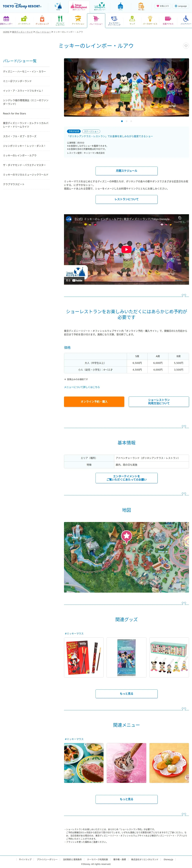
Task: Open アトラクション attraction icon
Action: 78,20
